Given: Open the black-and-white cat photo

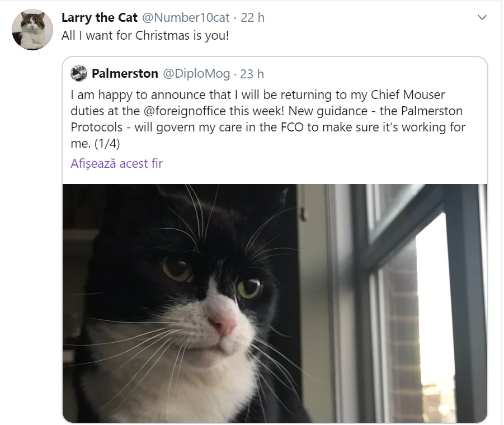Looking at the screenshot, I should [x=274, y=302].
